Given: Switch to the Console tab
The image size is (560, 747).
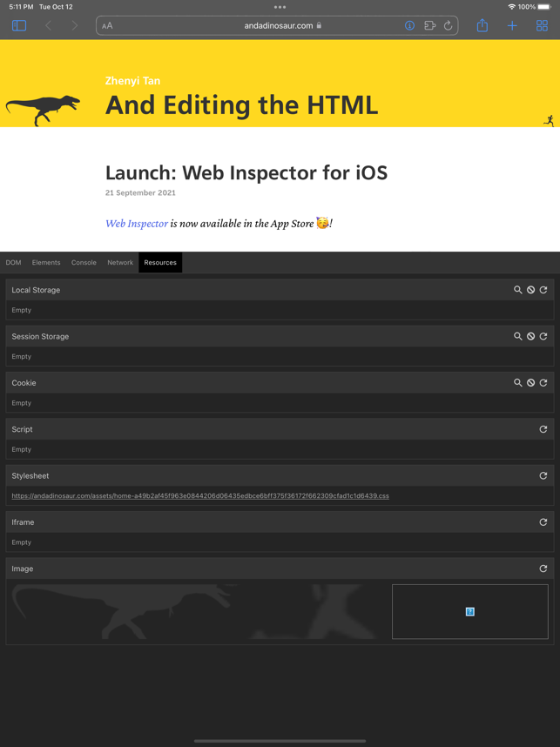Looking at the screenshot, I should 84,263.
